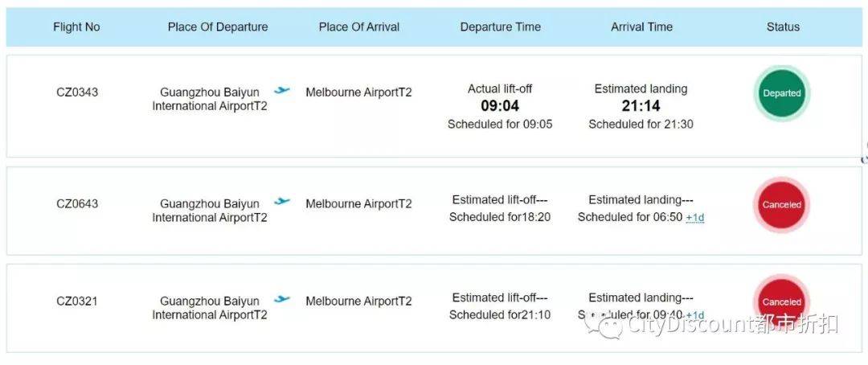Select flight number CZ0343
Image resolution: width=868 pixels, height=365 pixels.
(x=77, y=92)
